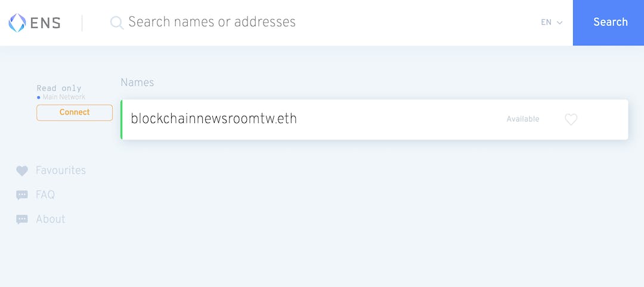Click the Main Network blue dot indicator

coord(39,97)
